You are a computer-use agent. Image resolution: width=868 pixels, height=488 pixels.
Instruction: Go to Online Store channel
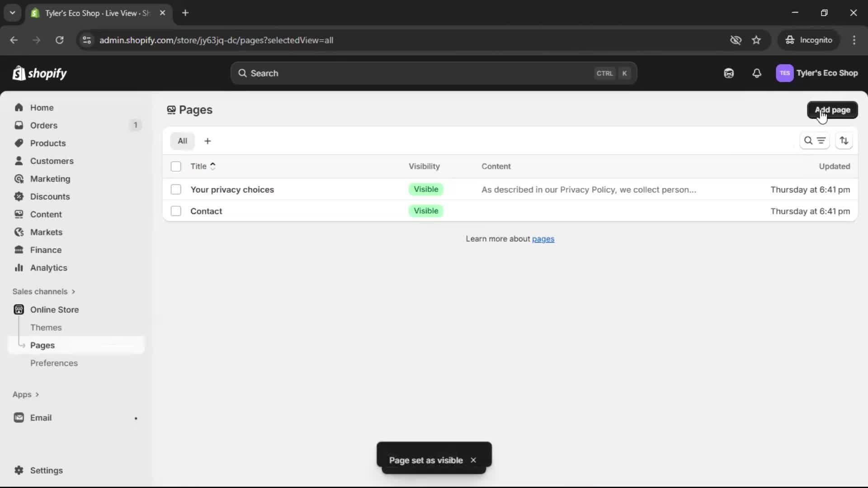click(53, 310)
